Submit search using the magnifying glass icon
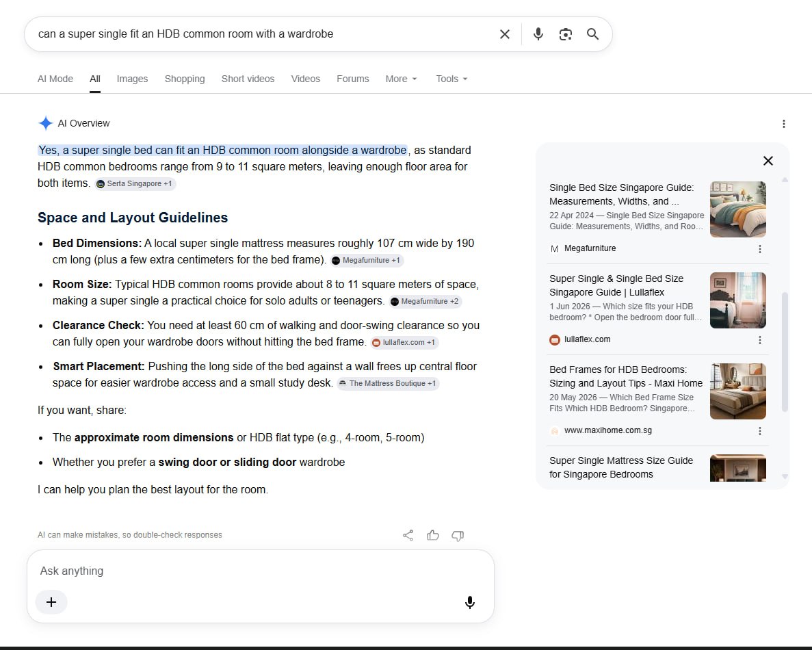 (593, 34)
